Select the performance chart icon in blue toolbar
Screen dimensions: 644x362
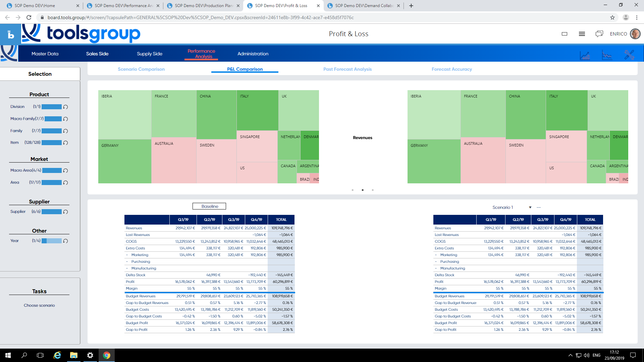(x=585, y=55)
